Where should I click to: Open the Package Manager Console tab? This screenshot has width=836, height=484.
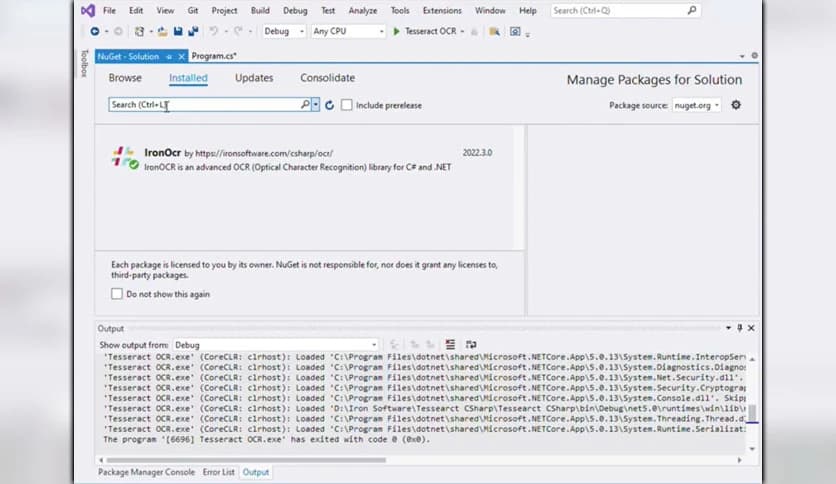point(146,472)
